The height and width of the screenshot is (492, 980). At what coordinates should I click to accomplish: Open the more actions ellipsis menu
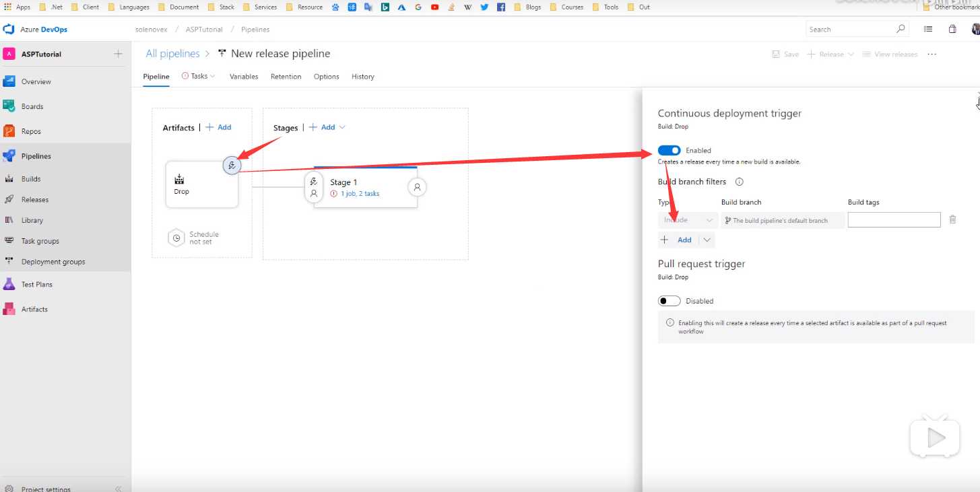tap(932, 54)
